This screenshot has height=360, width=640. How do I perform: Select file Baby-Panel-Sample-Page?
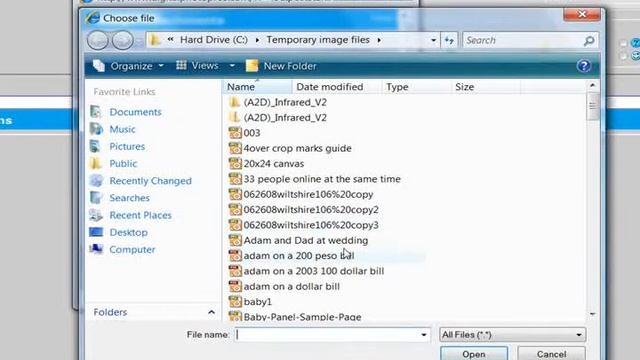point(302,317)
